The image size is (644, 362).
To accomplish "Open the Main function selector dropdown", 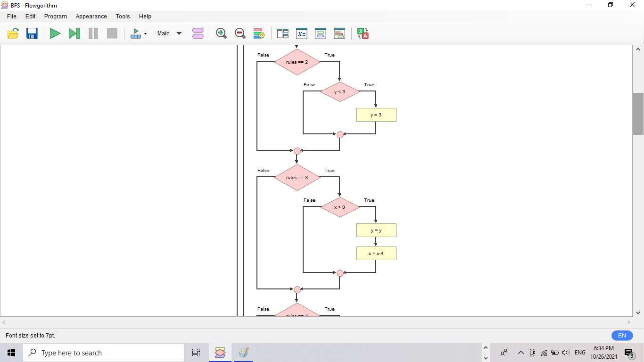I will [170, 33].
